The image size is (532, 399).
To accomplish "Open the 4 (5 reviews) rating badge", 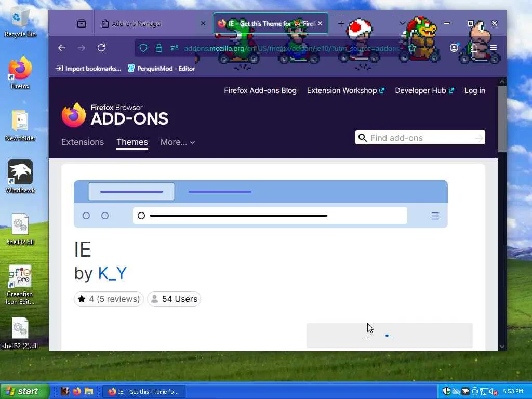I will pos(109,299).
